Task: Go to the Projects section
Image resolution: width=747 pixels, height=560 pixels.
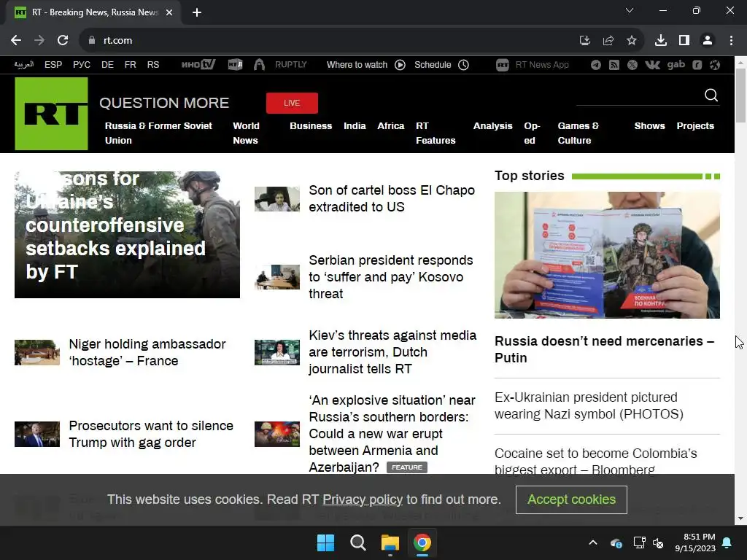Action: tap(695, 125)
